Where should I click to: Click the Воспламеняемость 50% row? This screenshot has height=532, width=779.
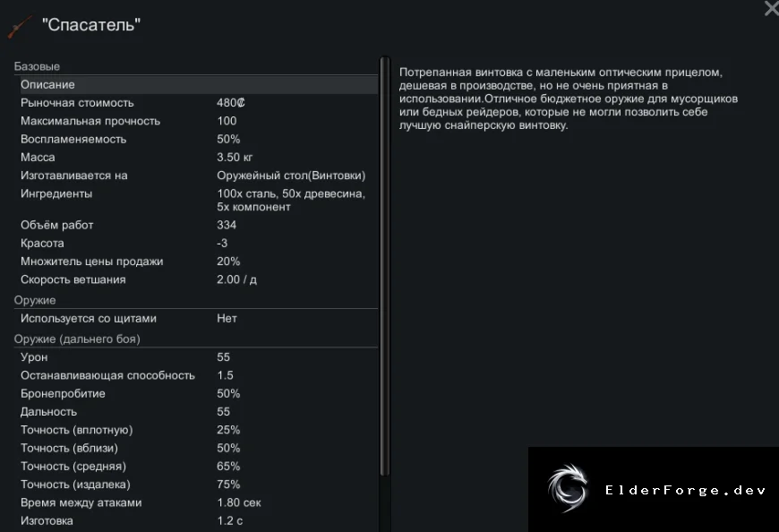(x=196, y=139)
